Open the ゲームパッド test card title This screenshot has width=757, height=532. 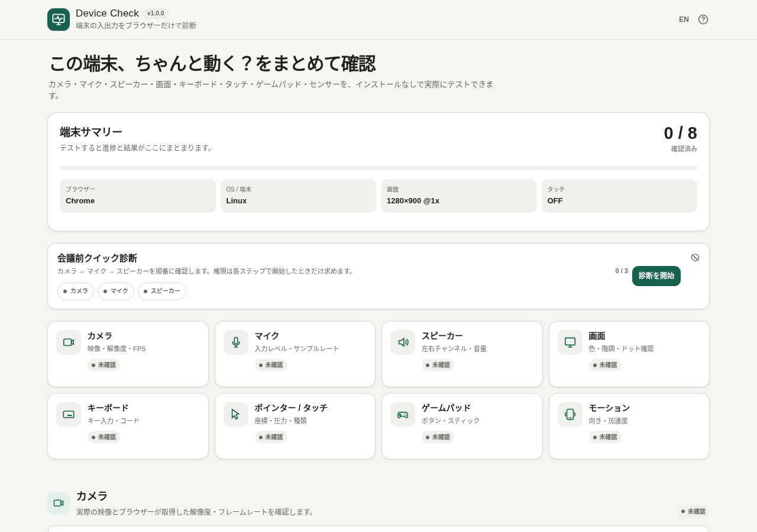[x=447, y=408]
